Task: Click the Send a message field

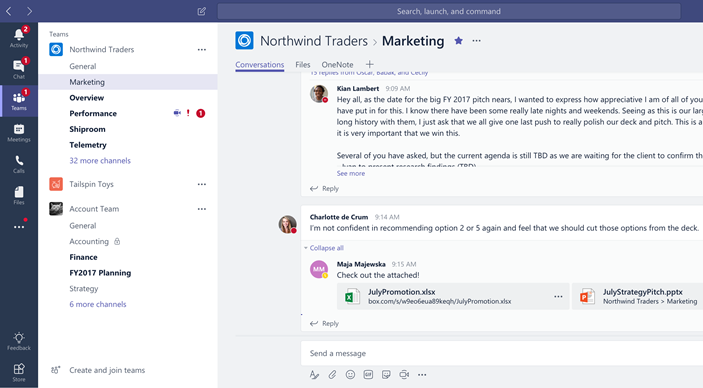Action: click(x=502, y=353)
